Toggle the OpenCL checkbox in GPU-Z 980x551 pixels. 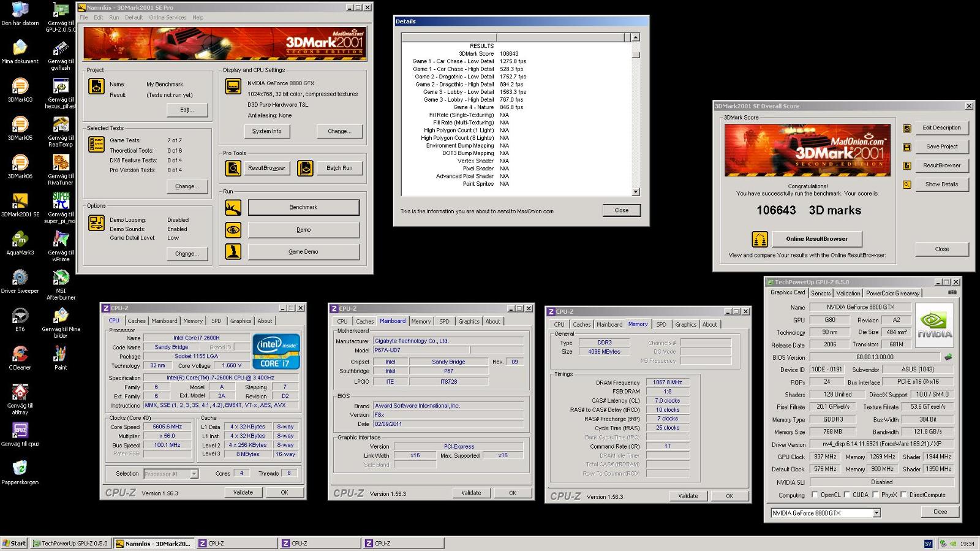point(815,495)
